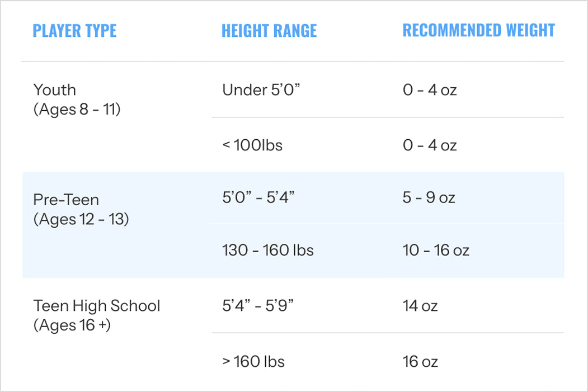The width and height of the screenshot is (588, 392).
Task: Select the 5 - 9 oz weight cell
Action: [x=429, y=198]
